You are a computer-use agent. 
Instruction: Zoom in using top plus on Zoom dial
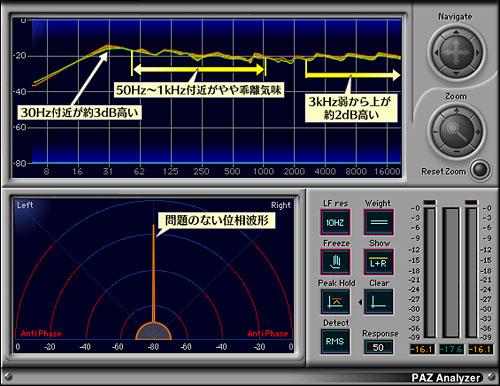tap(456, 111)
